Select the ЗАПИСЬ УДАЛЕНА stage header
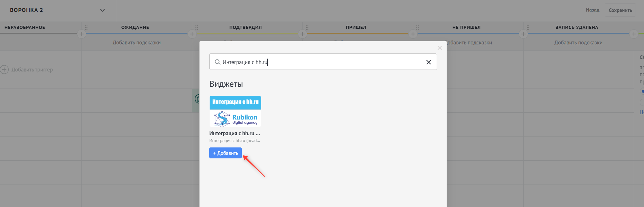 [x=577, y=27]
